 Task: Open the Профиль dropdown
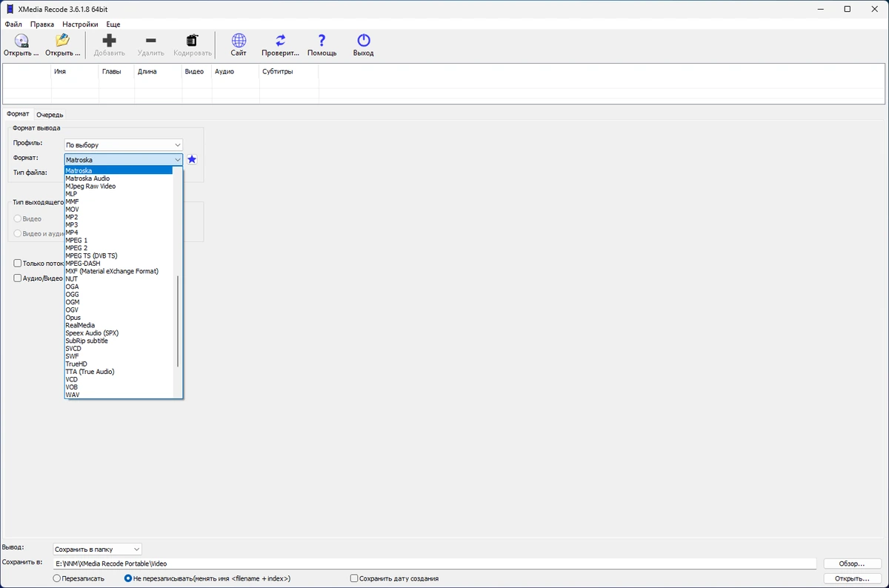[x=124, y=144]
